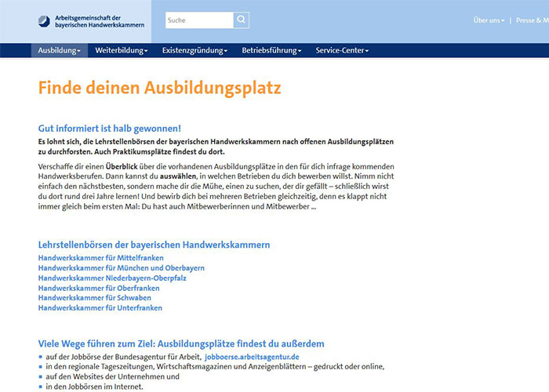The width and height of the screenshot is (549, 392).
Task: Click Arbeitsgemeinschaft der bayerischen Handwerkskammern title
Action: pyautogui.click(x=100, y=21)
